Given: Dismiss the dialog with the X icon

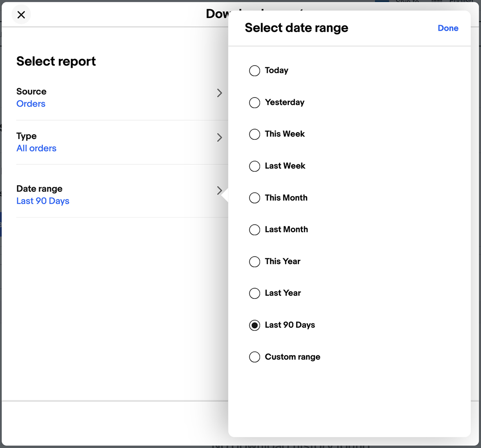Looking at the screenshot, I should click(21, 14).
